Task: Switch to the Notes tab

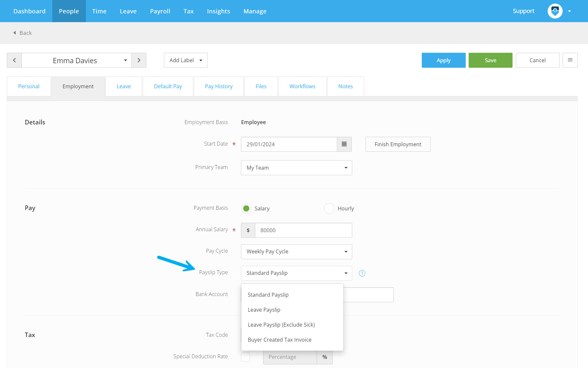Action: click(345, 86)
